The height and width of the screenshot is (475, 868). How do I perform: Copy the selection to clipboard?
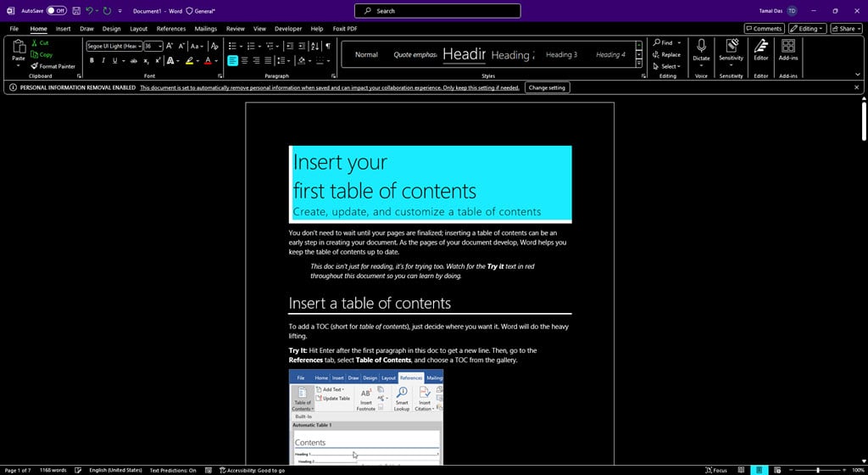click(x=42, y=54)
